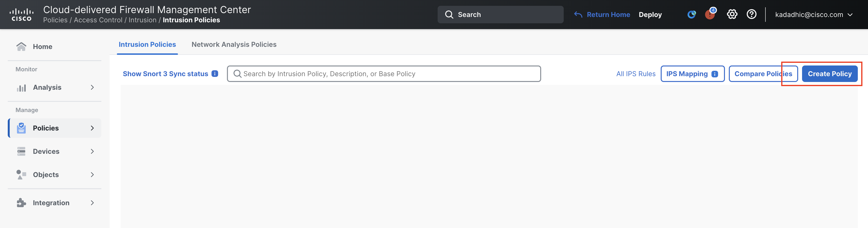
Task: Switch to Network Analysis Policies tab
Action: pos(234,45)
